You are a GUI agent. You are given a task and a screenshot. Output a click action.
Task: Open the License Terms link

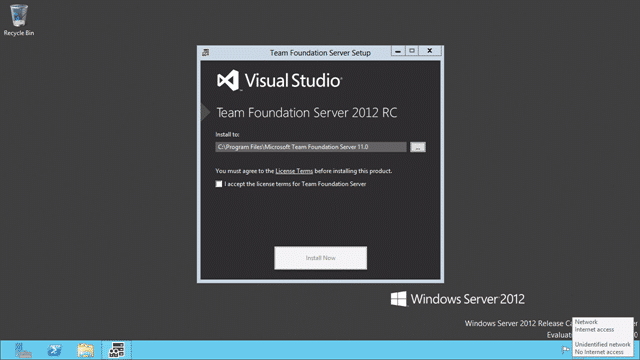(294, 171)
